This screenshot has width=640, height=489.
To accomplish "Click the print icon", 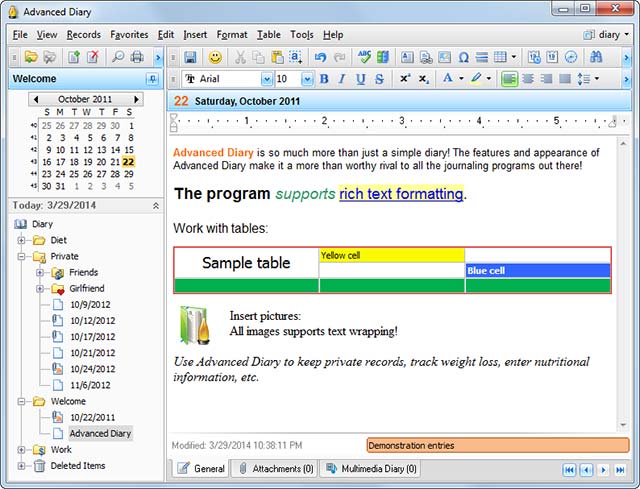I will tap(137, 57).
